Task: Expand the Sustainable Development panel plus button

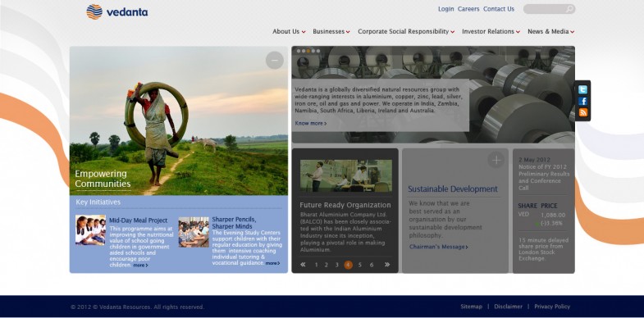Action: point(496,160)
